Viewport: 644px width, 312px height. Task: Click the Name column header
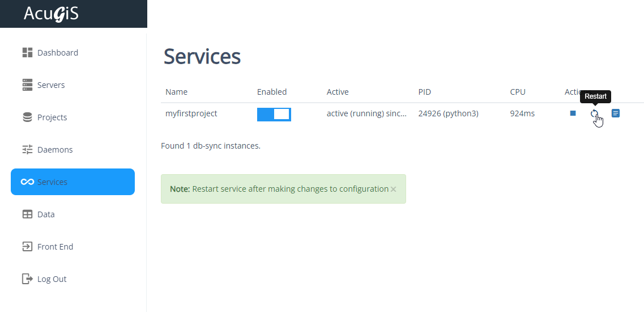[176, 92]
